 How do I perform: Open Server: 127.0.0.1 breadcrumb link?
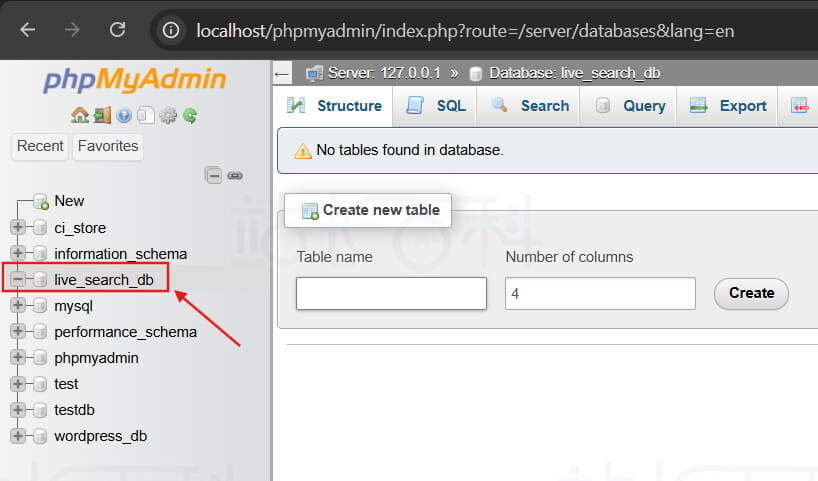(384, 73)
